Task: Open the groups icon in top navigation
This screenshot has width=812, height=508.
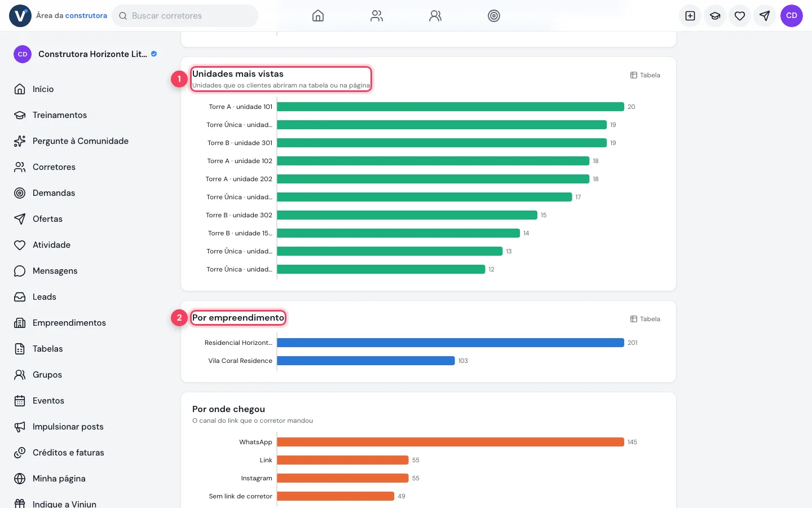Action: click(x=435, y=16)
